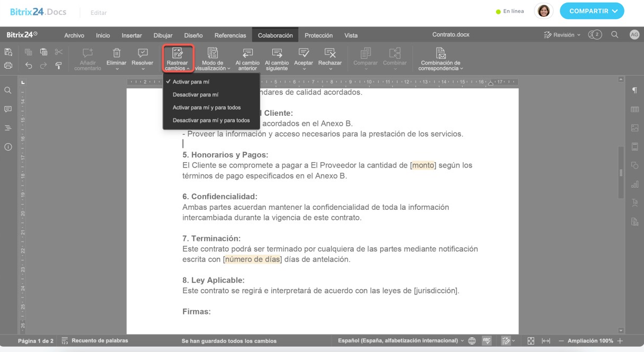This screenshot has height=352, width=644.
Task: Toggle spell check icon in status bar
Action: pos(487,341)
